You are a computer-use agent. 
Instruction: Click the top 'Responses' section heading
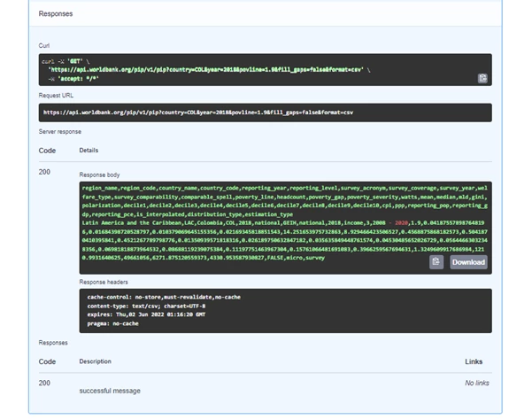click(56, 13)
